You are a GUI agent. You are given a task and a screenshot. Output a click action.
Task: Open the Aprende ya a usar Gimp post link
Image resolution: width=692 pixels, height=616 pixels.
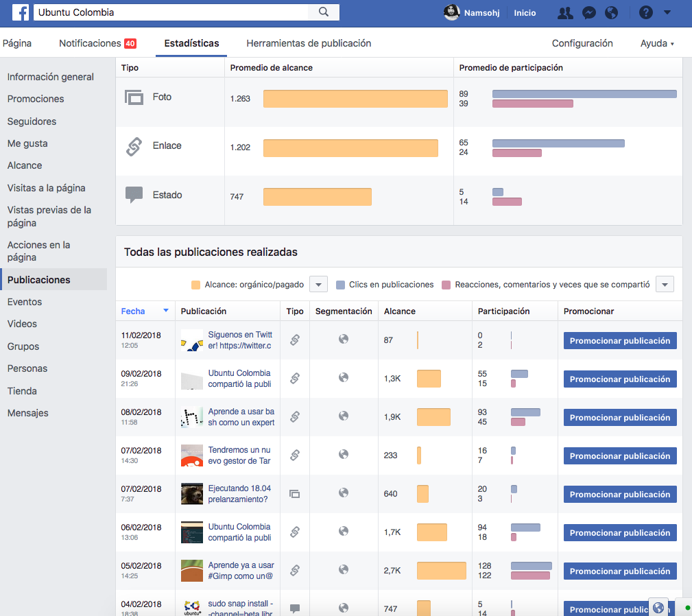[241, 571]
